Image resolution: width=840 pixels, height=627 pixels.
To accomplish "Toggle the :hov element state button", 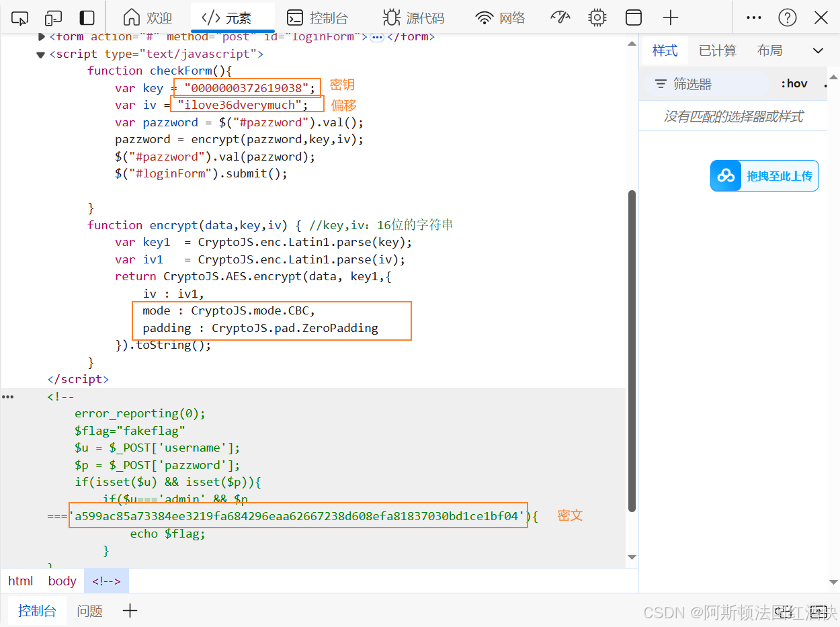I will pos(794,83).
